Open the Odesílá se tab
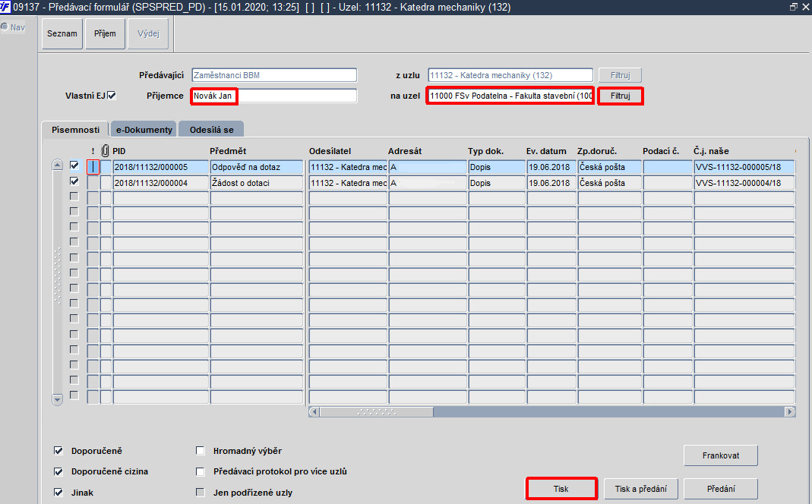The image size is (812, 504). pos(211,129)
